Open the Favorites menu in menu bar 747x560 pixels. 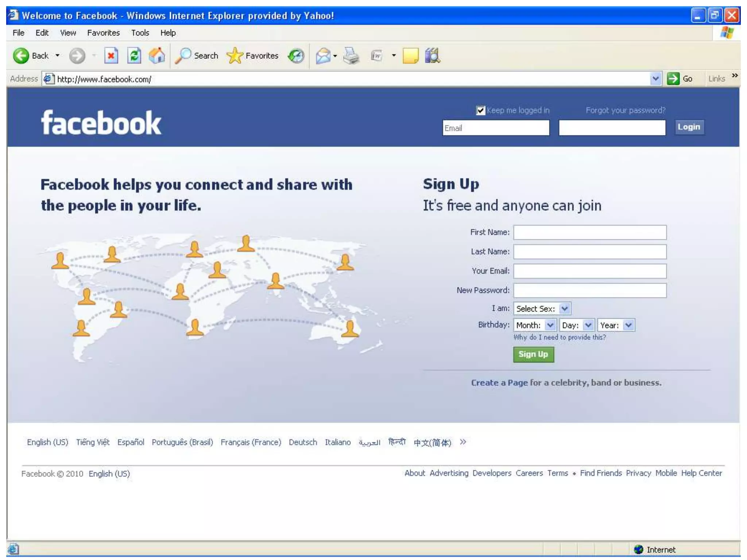coord(103,33)
